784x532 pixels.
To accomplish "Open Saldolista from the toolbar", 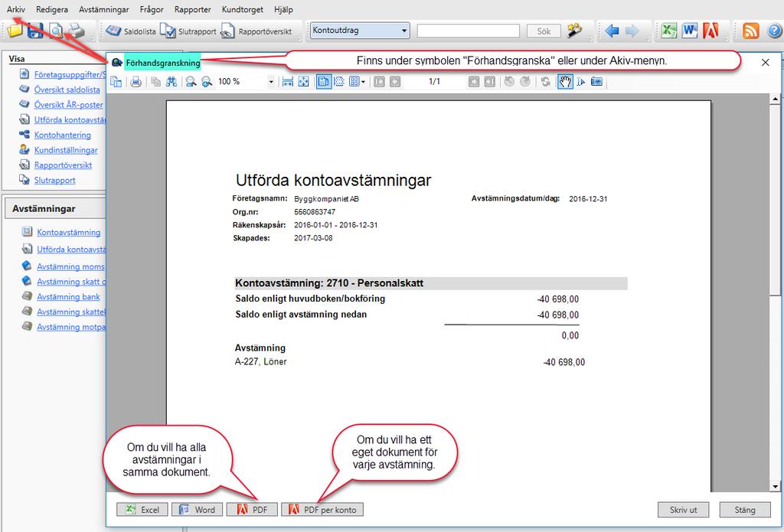I will (130, 31).
